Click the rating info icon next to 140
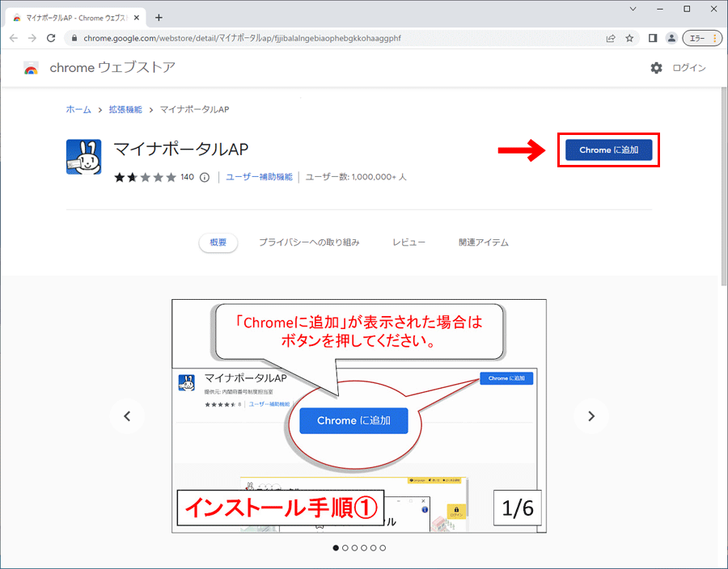Screen dimensions: 728x569 coord(205,177)
